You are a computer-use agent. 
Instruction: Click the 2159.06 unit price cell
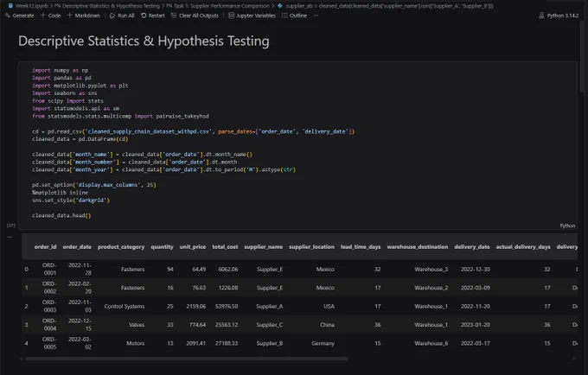tap(195, 306)
